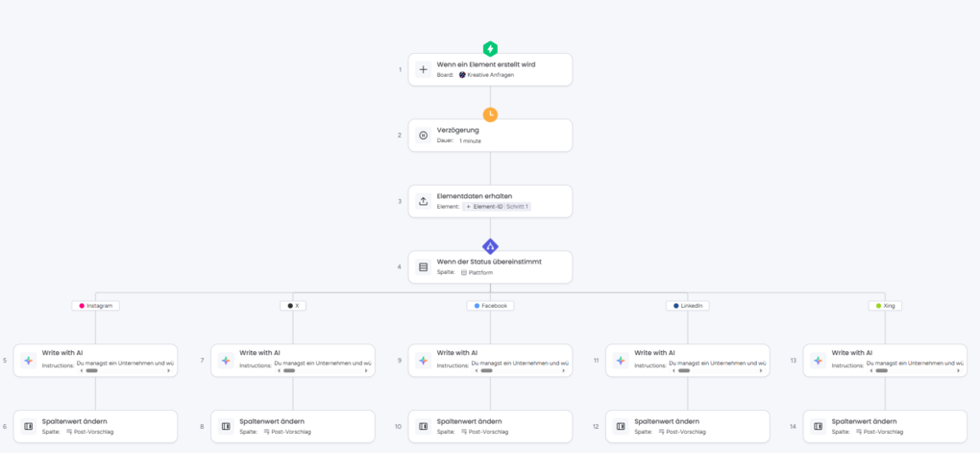Click the column icon in step 12
980x453 pixels.
(x=621, y=426)
